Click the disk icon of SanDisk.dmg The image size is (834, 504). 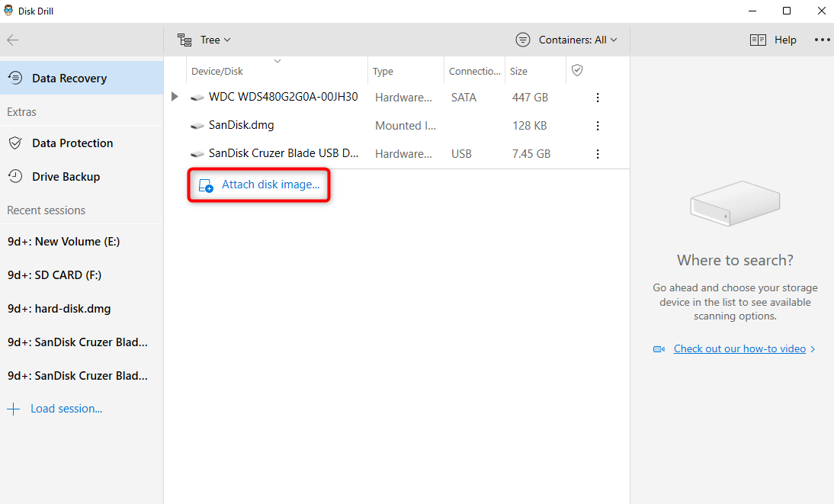click(x=197, y=126)
